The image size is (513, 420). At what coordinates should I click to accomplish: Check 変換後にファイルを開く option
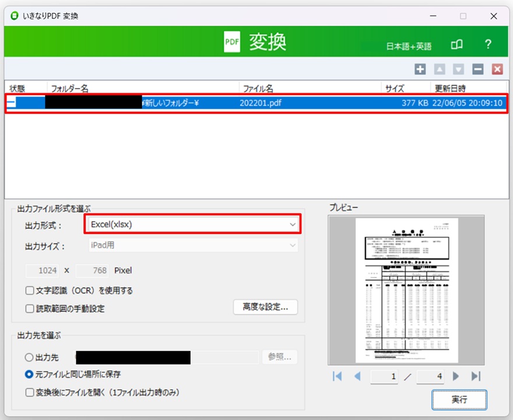click(30, 393)
